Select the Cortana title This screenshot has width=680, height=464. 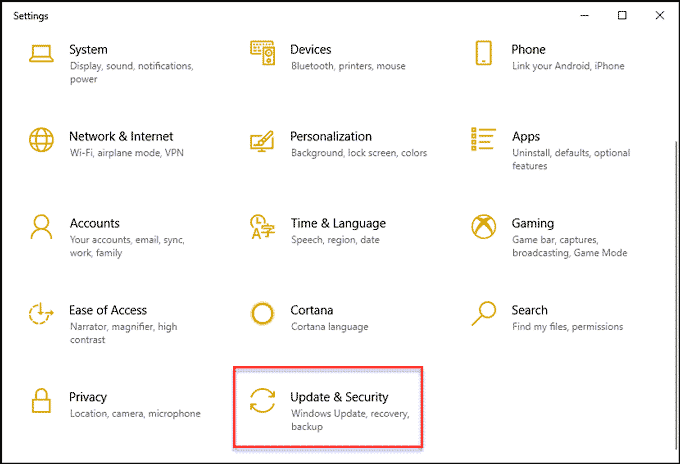tap(312, 310)
